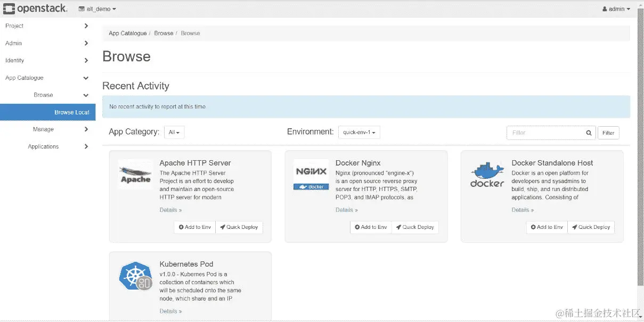Add Docker Standalone Host to Env

[x=547, y=227]
